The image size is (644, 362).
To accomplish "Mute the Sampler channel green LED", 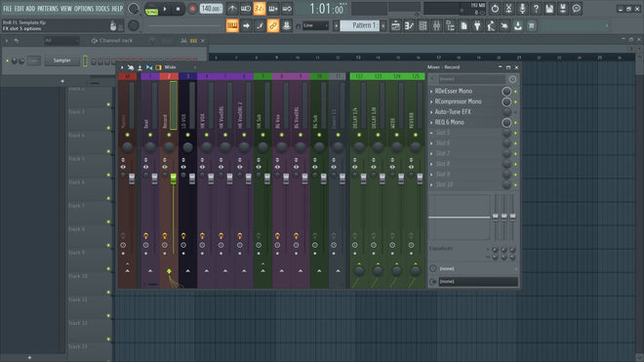I will [x=7, y=60].
